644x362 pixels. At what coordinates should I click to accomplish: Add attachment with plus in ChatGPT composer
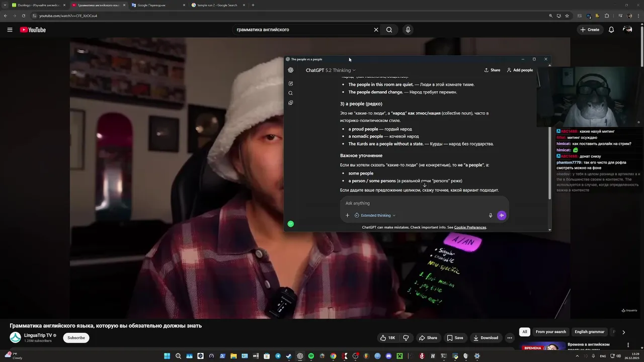click(x=347, y=215)
